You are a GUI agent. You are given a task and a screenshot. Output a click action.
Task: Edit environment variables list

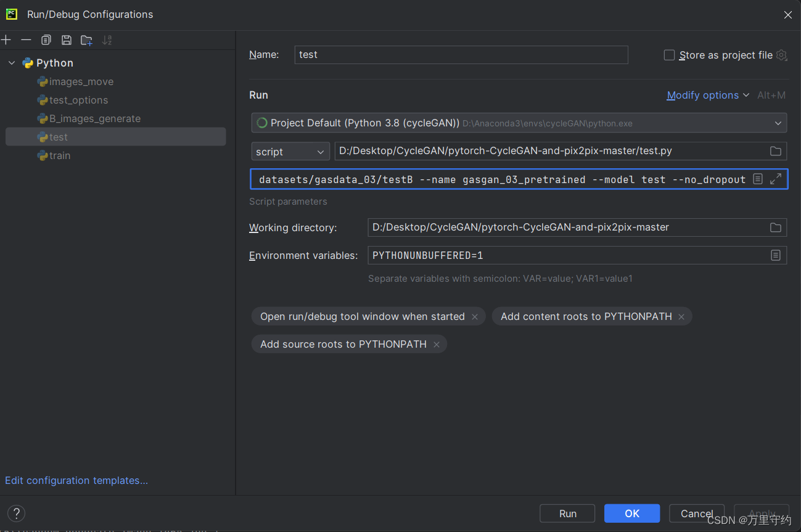coord(776,255)
